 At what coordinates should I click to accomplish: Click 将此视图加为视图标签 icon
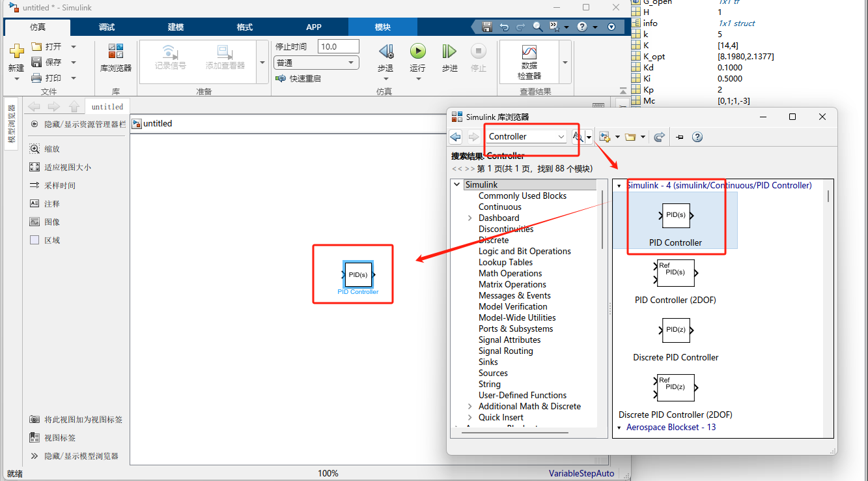[35, 419]
